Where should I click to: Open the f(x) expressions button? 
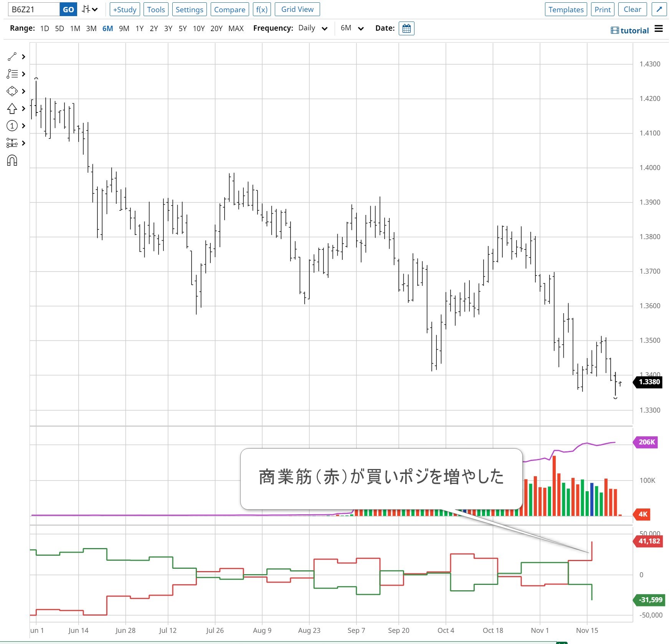[262, 9]
